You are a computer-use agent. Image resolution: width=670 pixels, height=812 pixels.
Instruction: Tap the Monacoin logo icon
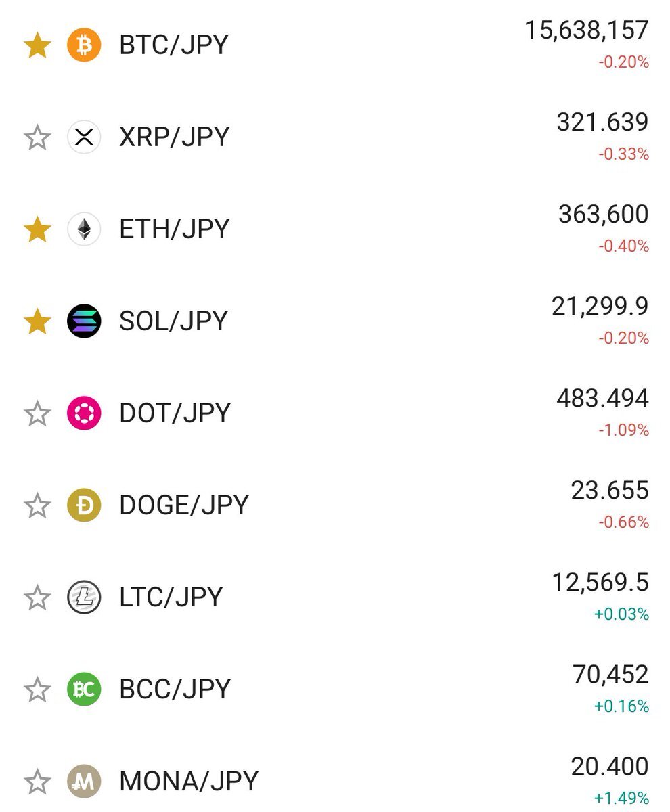(84, 782)
